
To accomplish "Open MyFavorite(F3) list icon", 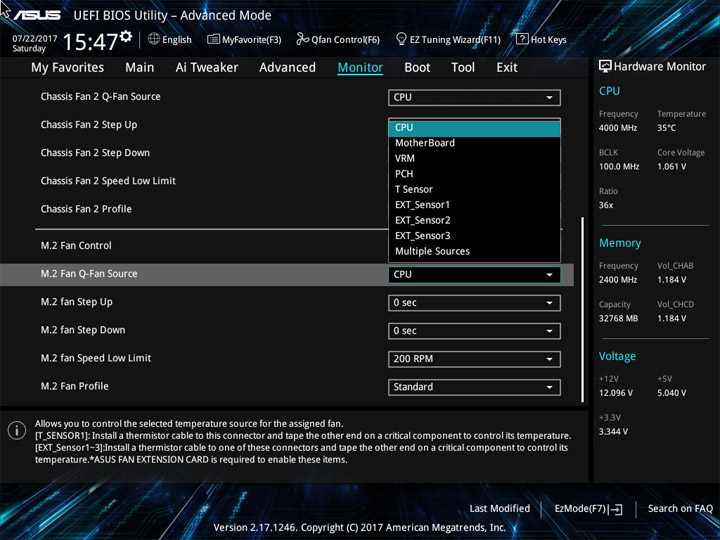I will [213, 39].
